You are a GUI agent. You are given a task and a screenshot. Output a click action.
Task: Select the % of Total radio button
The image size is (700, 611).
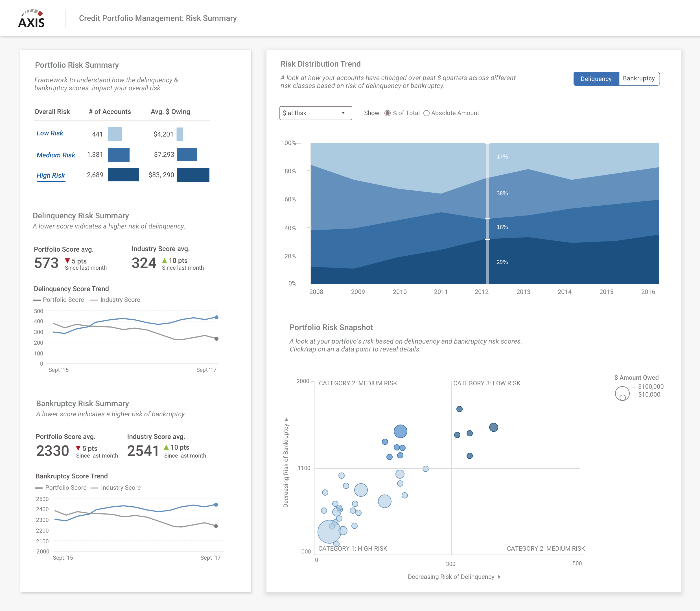coord(388,113)
